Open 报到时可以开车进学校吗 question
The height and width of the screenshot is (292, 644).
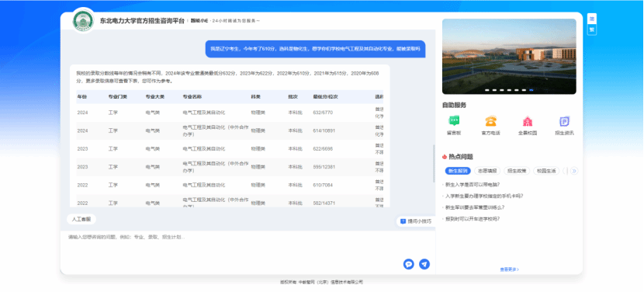coord(473,219)
